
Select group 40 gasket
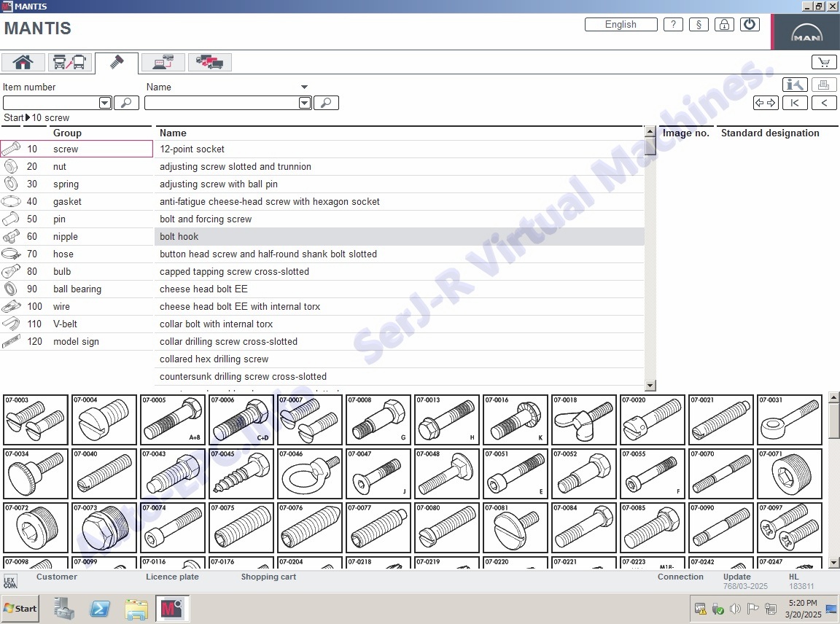tap(77, 201)
